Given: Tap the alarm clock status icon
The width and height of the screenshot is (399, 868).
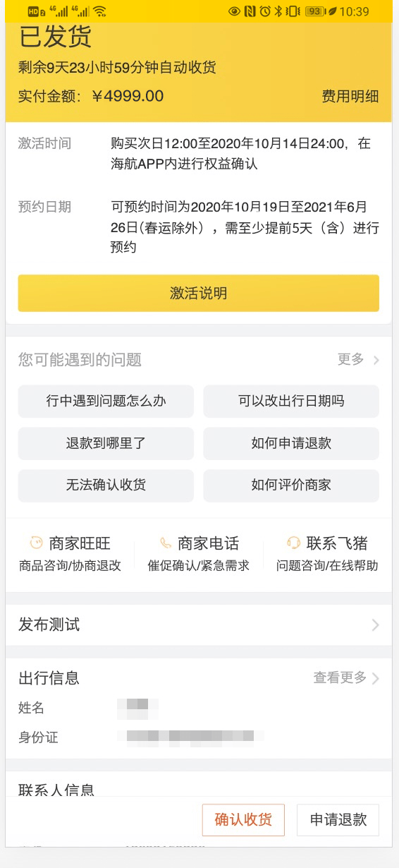Looking at the screenshot, I should coord(264,11).
